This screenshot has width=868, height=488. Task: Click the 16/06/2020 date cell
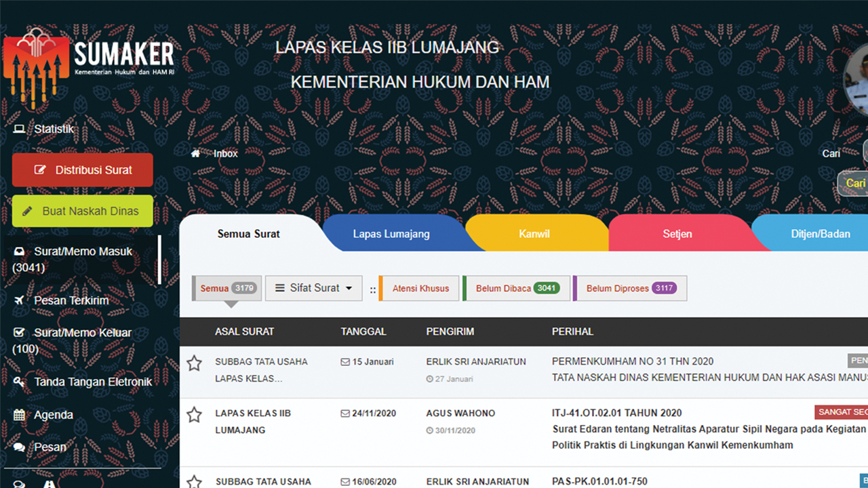coord(368,481)
